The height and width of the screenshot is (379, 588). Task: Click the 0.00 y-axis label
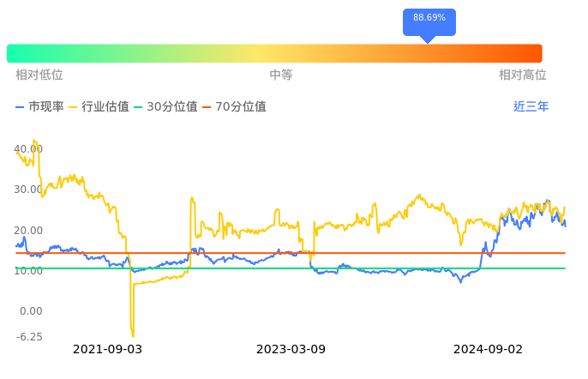[30, 311]
